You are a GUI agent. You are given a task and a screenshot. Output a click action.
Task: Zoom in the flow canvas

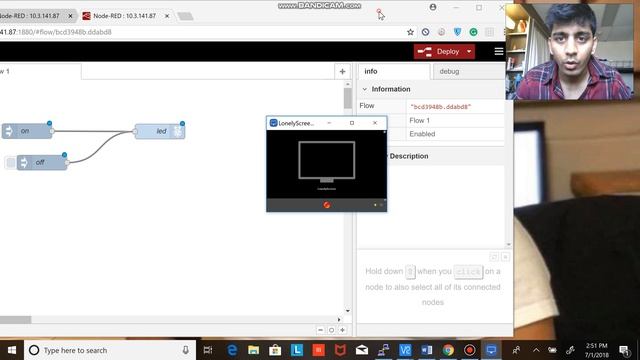[342, 330]
